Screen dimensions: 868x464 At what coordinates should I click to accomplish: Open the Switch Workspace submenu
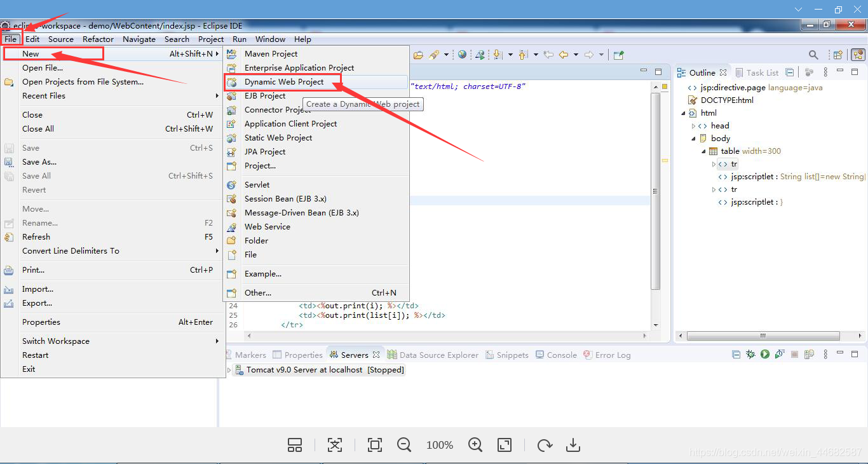click(113, 341)
